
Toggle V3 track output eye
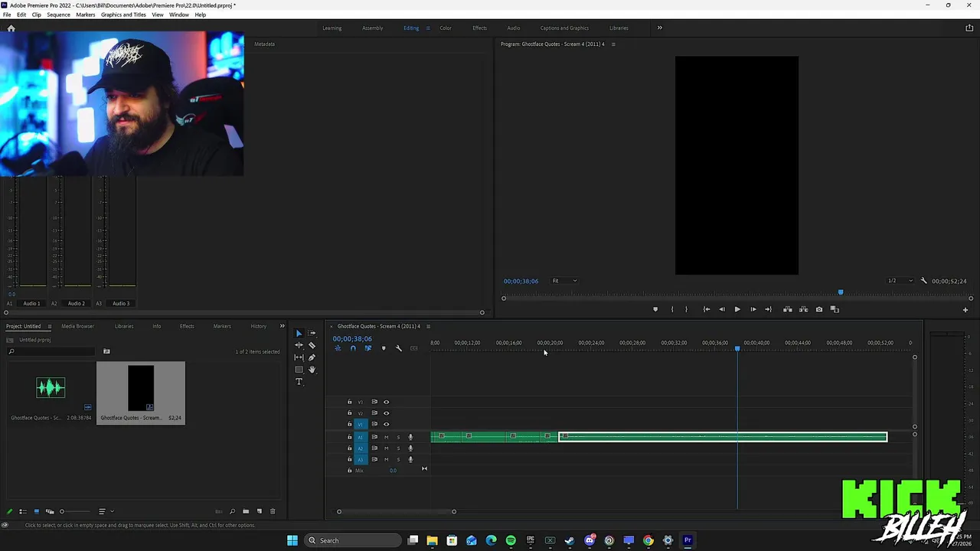tap(386, 402)
